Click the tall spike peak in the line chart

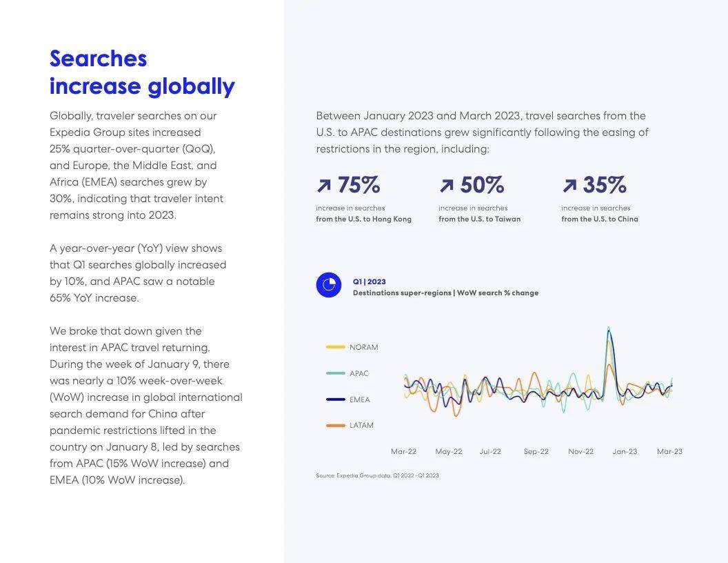[x=609, y=329]
